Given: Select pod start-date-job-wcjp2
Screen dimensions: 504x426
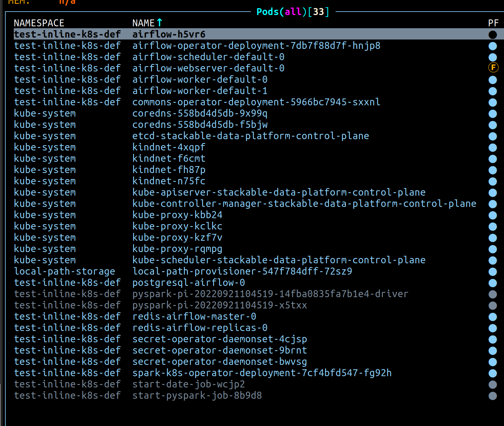Looking at the screenshot, I should tap(188, 384).
